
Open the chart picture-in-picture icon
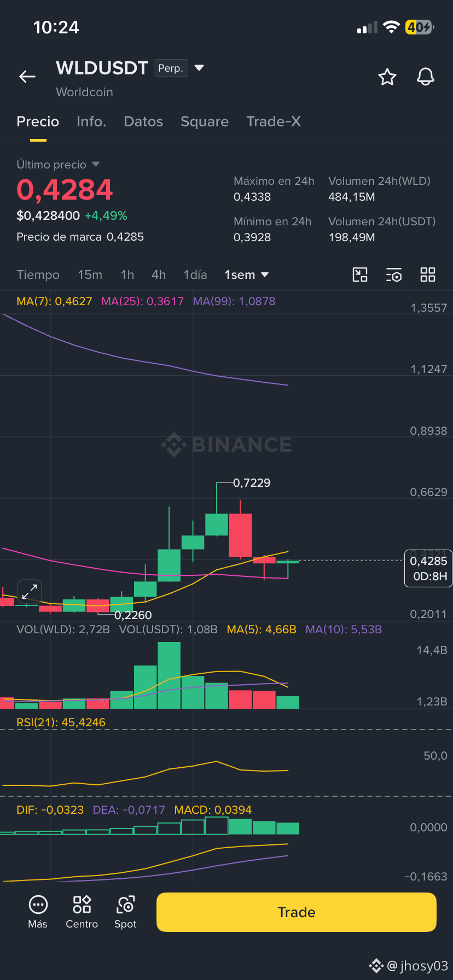pos(360,275)
